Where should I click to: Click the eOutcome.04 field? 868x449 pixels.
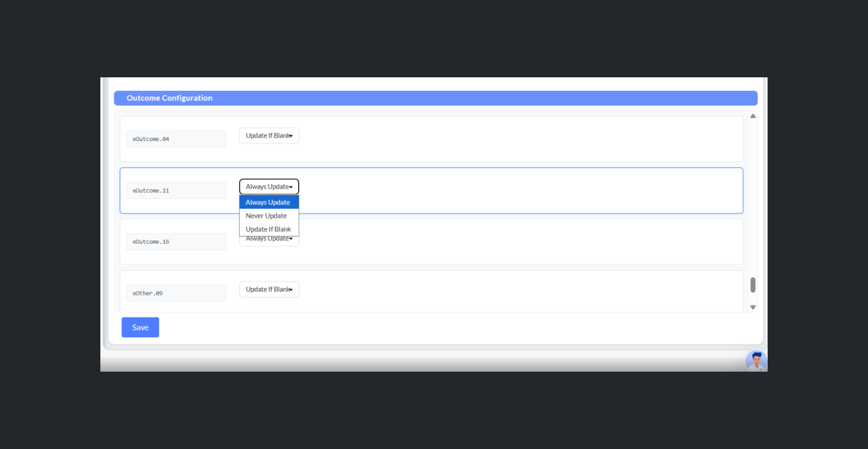[176, 139]
